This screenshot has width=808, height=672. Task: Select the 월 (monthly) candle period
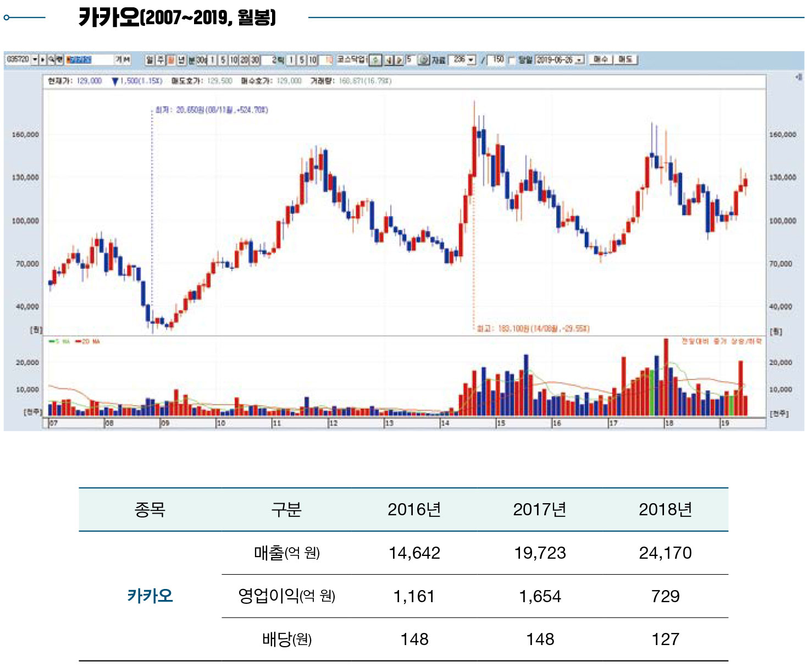(x=170, y=60)
